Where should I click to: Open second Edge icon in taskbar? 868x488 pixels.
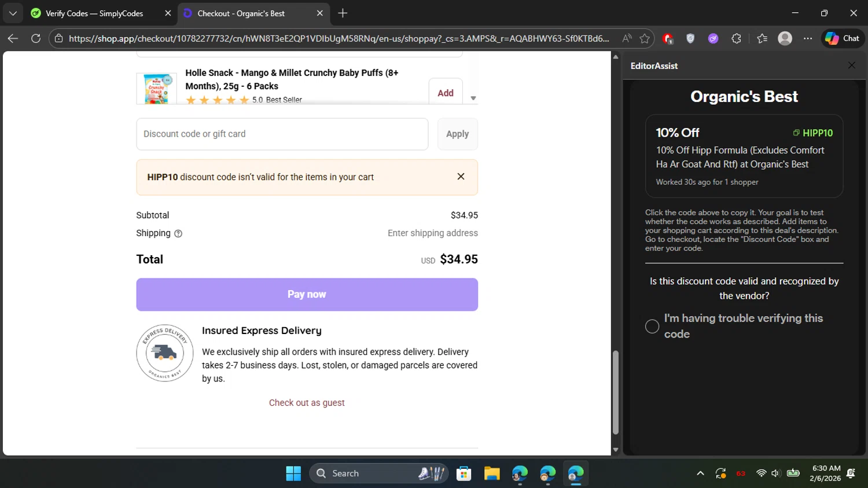point(547,474)
